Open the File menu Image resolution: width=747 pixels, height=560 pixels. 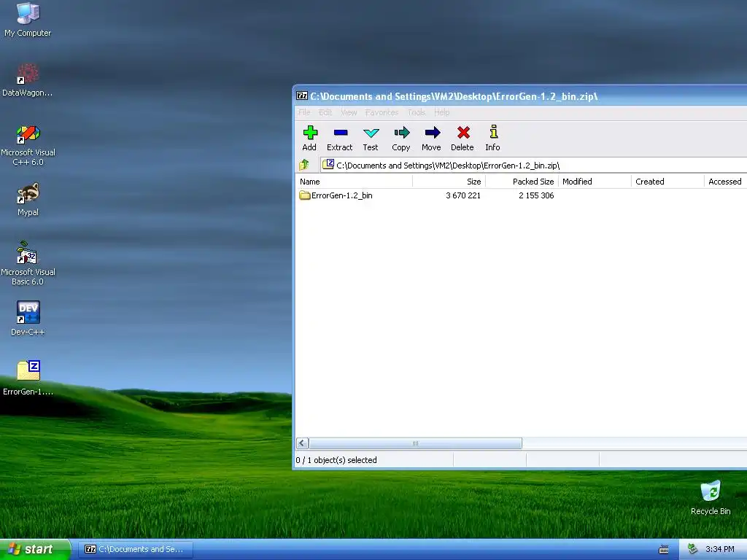(304, 112)
